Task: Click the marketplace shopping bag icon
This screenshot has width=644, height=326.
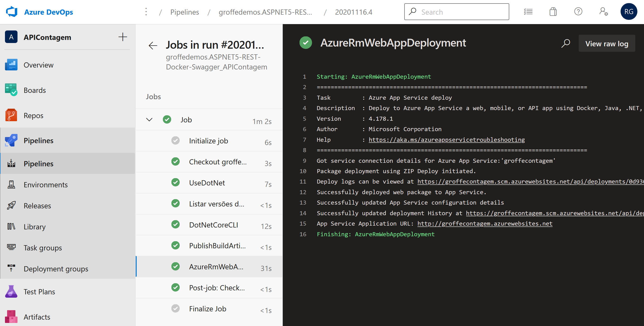Action: pyautogui.click(x=553, y=12)
